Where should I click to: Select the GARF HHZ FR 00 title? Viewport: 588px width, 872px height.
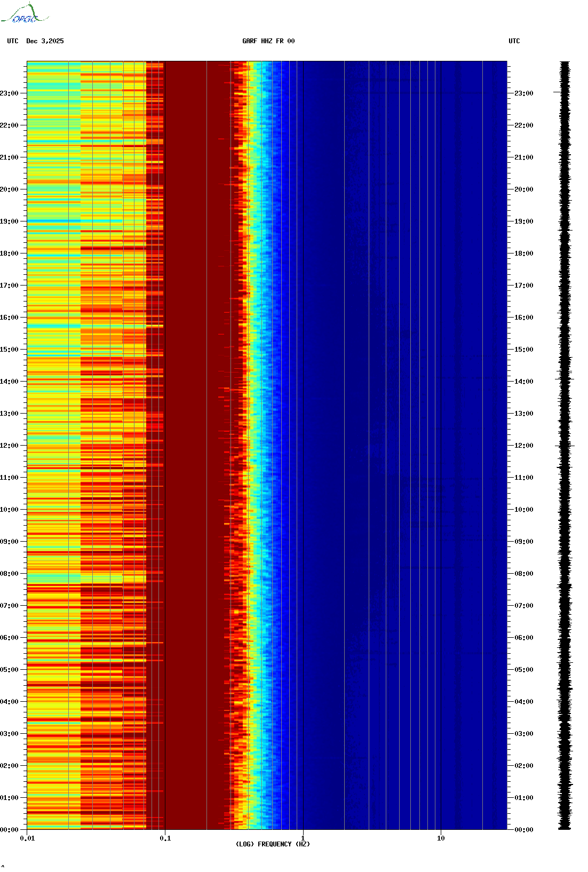pos(268,41)
